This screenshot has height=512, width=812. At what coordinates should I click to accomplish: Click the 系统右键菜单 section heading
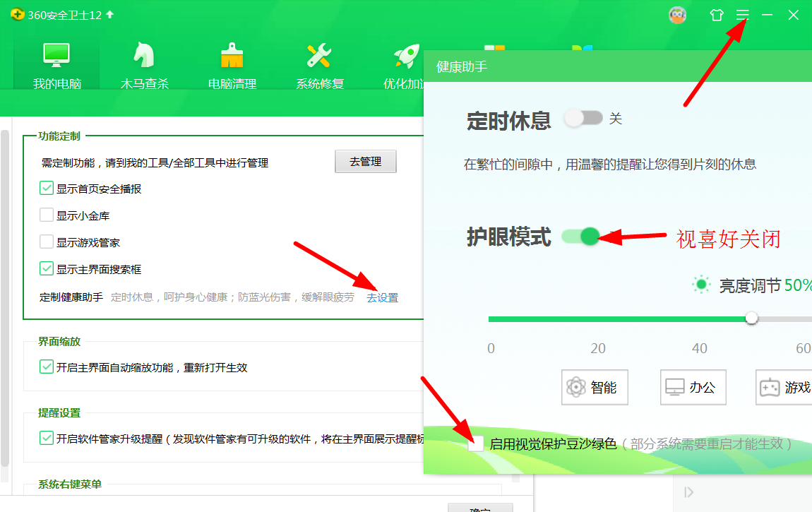69,484
